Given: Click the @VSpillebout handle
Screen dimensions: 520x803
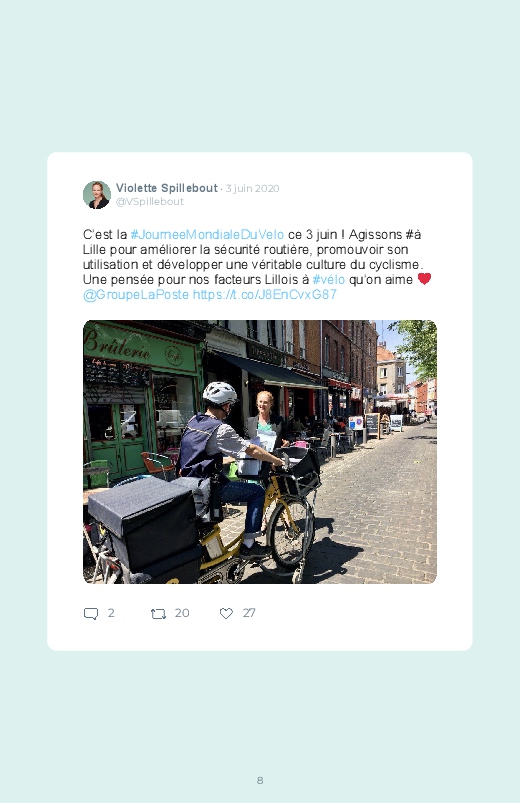Looking at the screenshot, I should pos(150,202).
